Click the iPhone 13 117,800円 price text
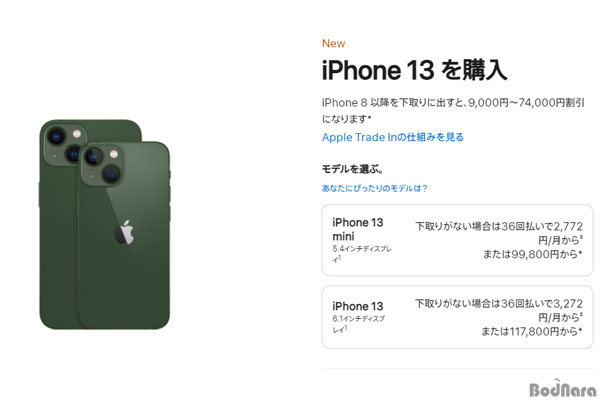 coord(532,331)
